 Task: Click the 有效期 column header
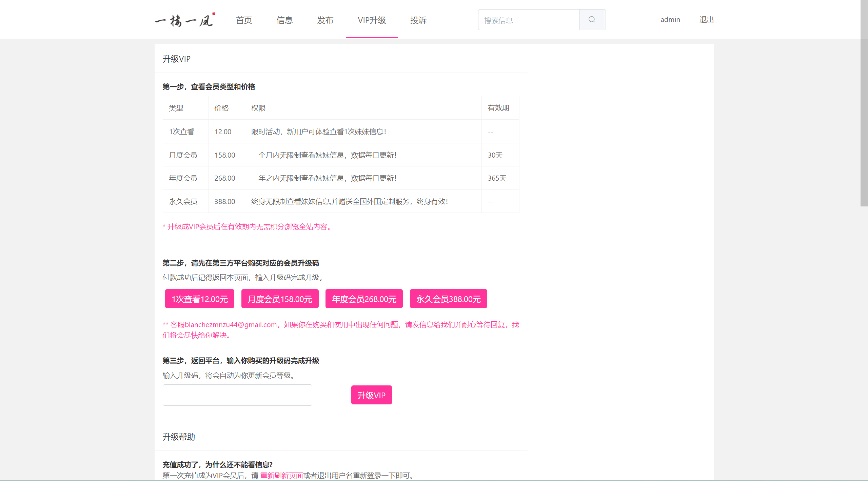[x=500, y=108]
